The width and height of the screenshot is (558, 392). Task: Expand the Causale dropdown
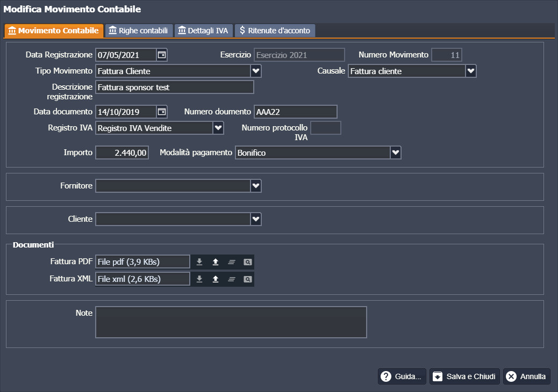coord(471,71)
